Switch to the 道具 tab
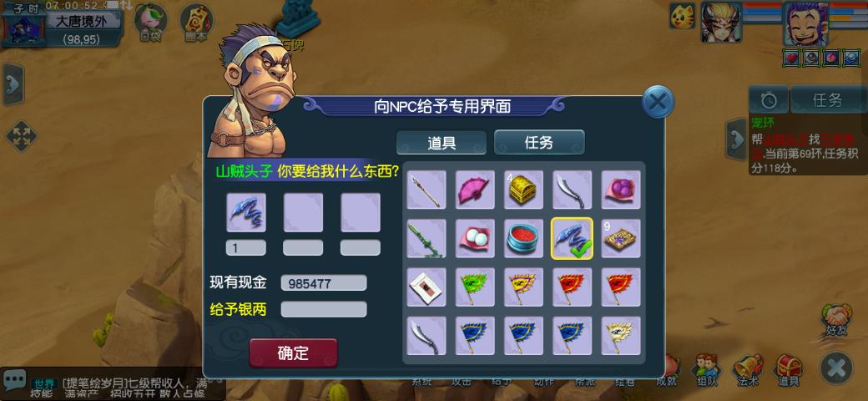The image size is (868, 401). [x=442, y=142]
